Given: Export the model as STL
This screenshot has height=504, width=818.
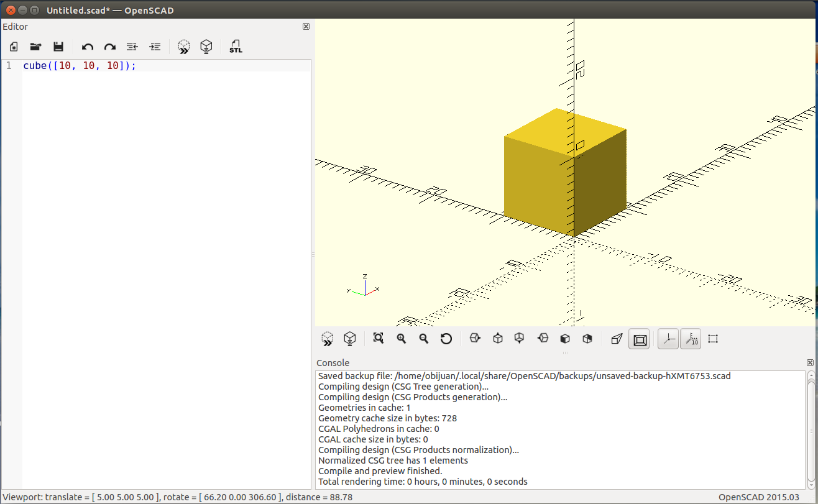Looking at the screenshot, I should click(x=236, y=47).
